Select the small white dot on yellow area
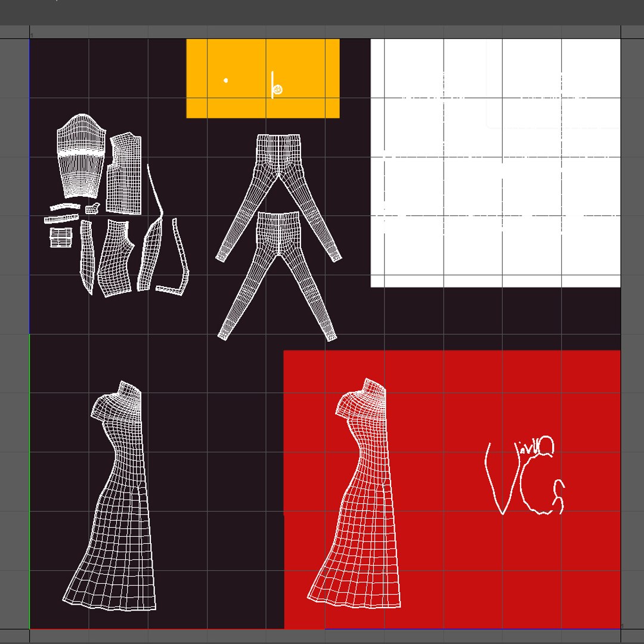This screenshot has width=644, height=644. (x=225, y=80)
